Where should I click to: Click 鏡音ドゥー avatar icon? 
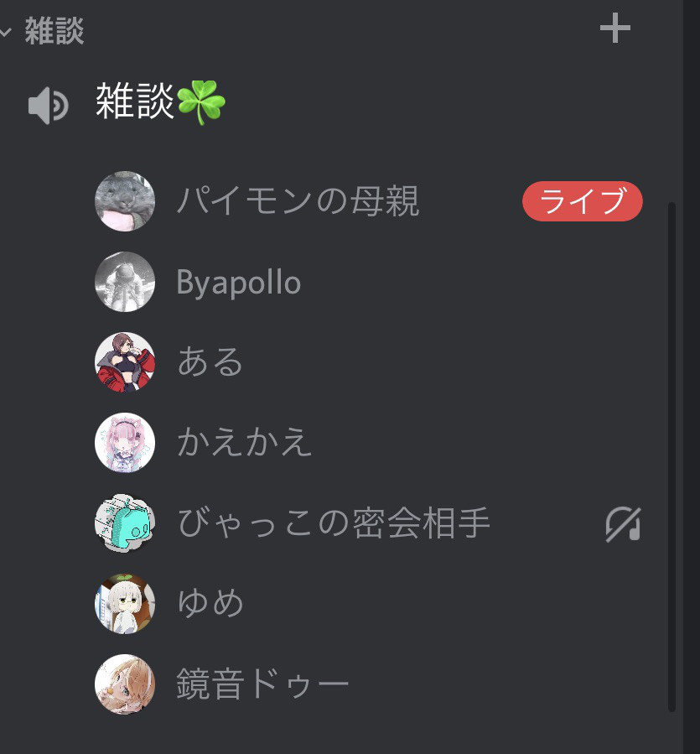125,684
